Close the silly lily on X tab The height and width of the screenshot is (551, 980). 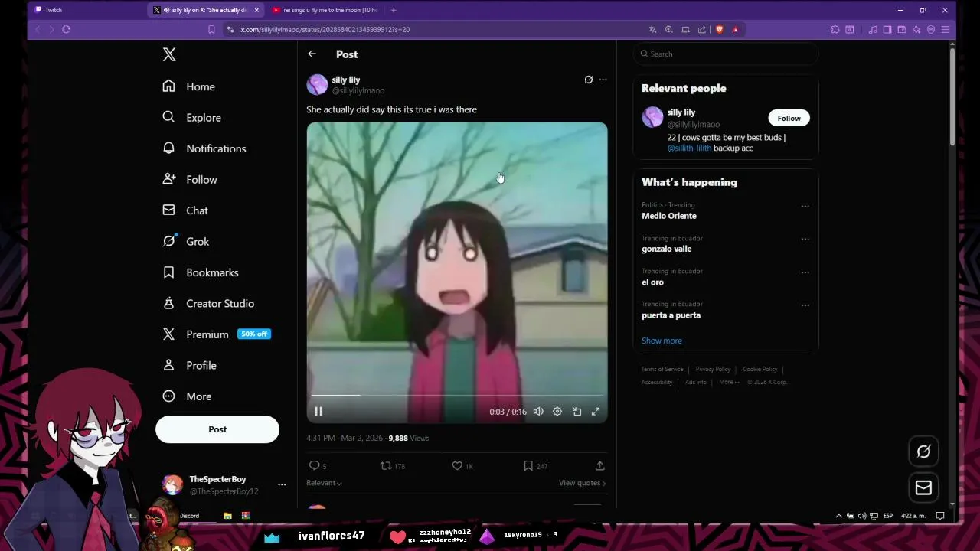click(256, 10)
